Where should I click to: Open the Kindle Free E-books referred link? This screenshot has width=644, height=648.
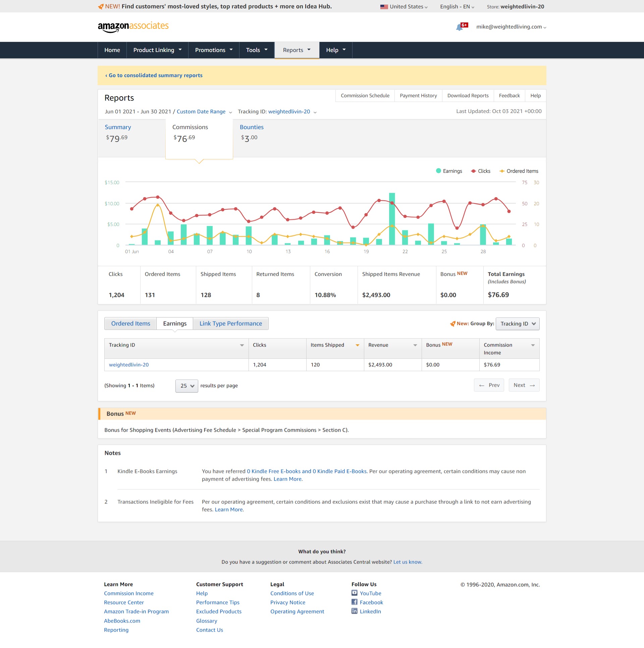click(x=307, y=471)
